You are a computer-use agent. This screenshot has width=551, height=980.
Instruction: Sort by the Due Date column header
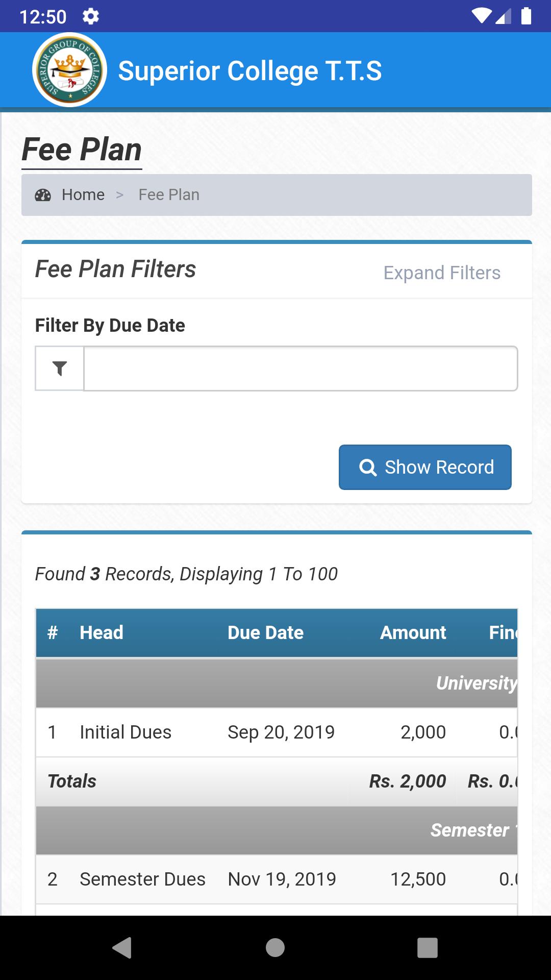265,632
